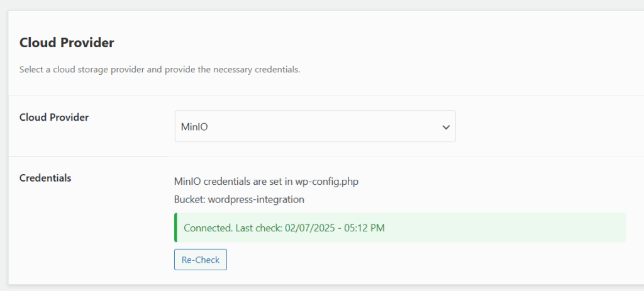Select the wordpress-integration bucket name
644x291 pixels.
[255, 199]
